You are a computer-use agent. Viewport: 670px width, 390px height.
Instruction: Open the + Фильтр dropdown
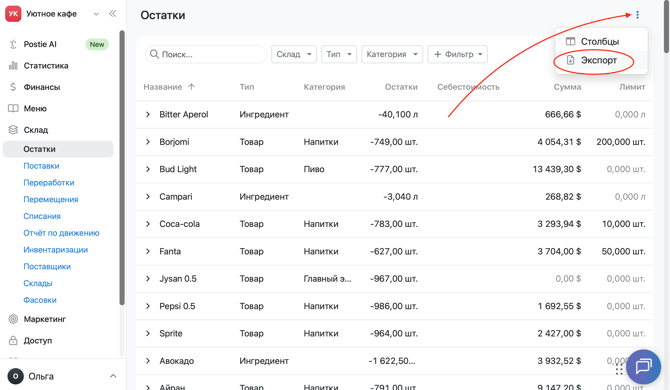pyautogui.click(x=457, y=54)
